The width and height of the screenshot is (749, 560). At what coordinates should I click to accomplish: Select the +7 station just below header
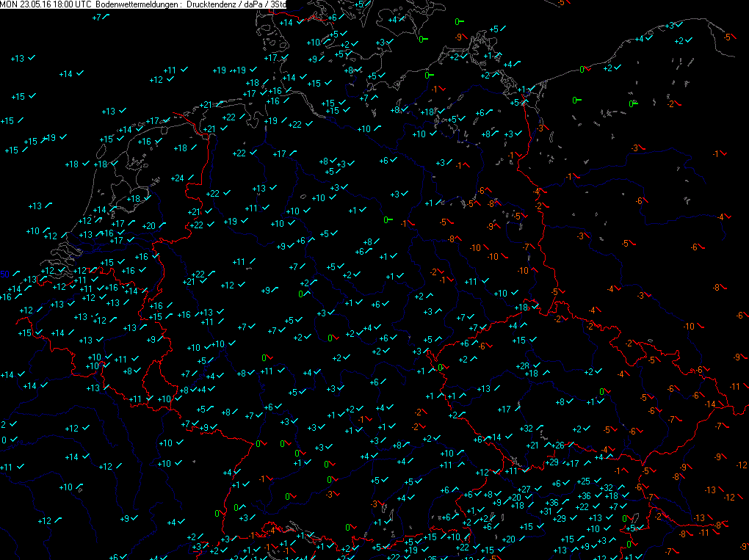click(98, 18)
